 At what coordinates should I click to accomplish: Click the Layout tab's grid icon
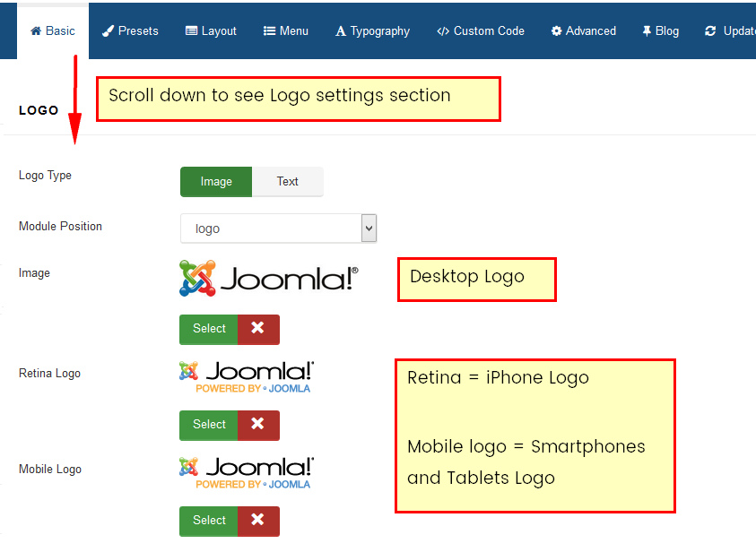[x=191, y=31]
